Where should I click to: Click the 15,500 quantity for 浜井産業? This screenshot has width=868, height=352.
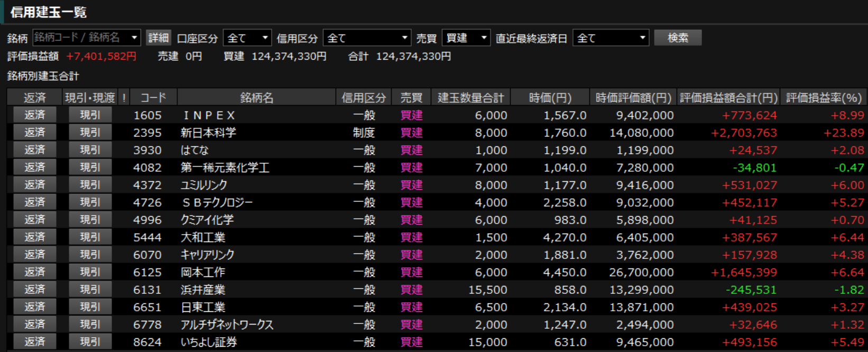[488, 290]
